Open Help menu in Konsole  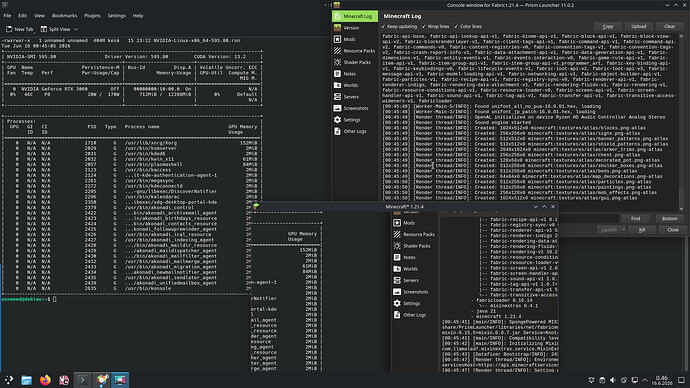click(138, 15)
